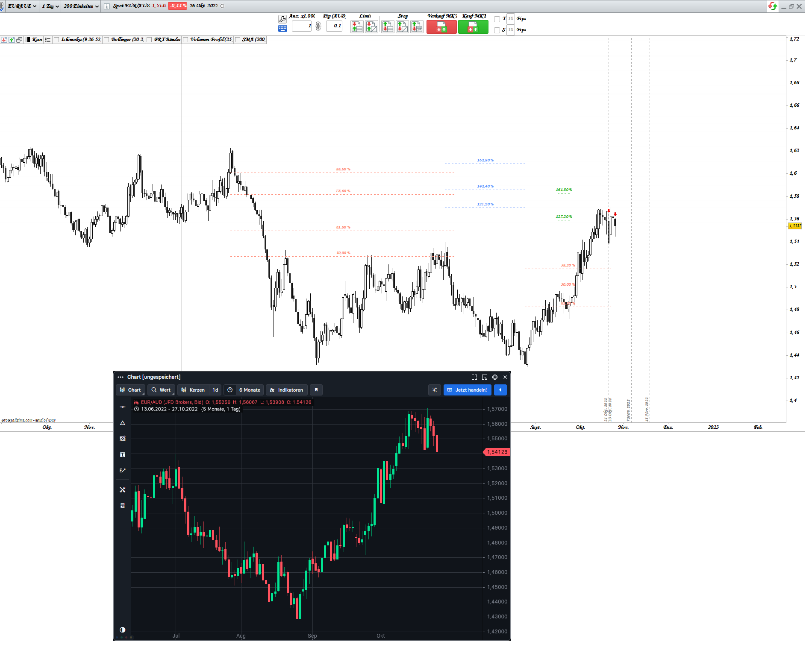The height and width of the screenshot is (656, 812).
Task: Click the Anz quantity input field
Action: (x=302, y=26)
